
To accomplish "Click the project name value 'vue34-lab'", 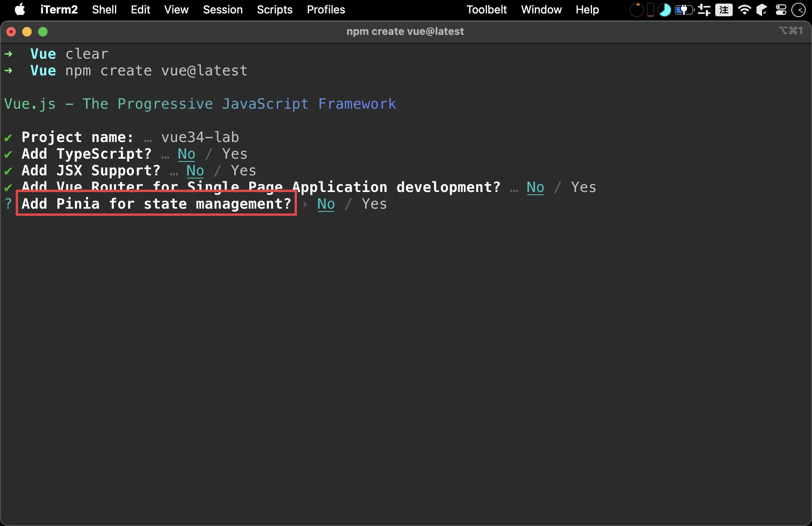I will pos(200,137).
